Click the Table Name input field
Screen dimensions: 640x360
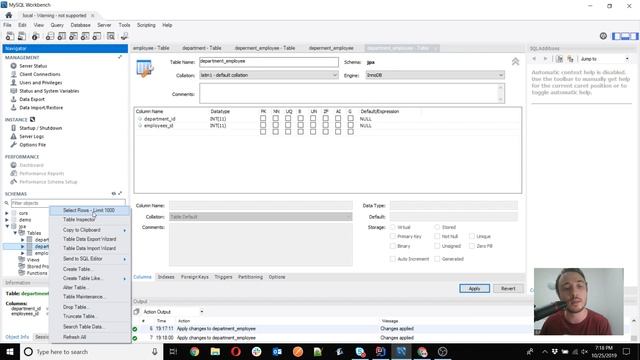[x=269, y=62]
